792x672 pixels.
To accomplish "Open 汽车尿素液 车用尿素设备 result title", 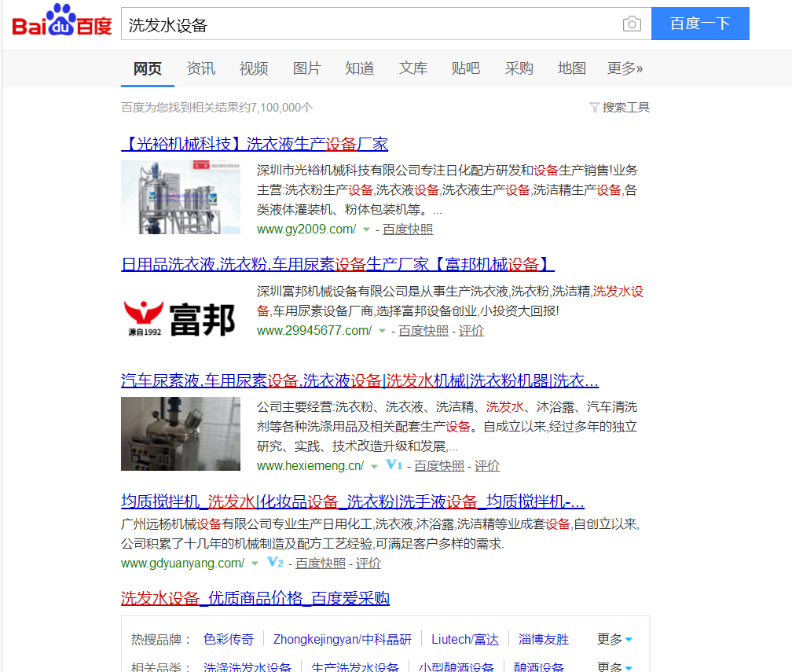I will pyautogui.click(x=360, y=380).
